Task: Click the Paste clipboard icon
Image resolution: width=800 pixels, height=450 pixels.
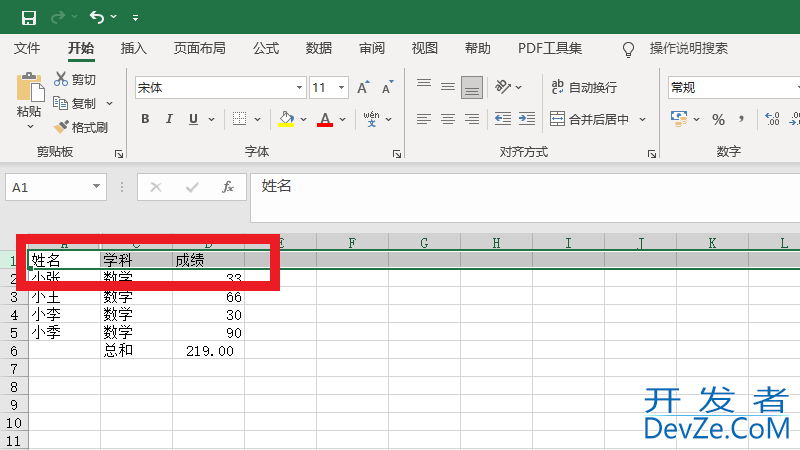Action: (x=30, y=87)
